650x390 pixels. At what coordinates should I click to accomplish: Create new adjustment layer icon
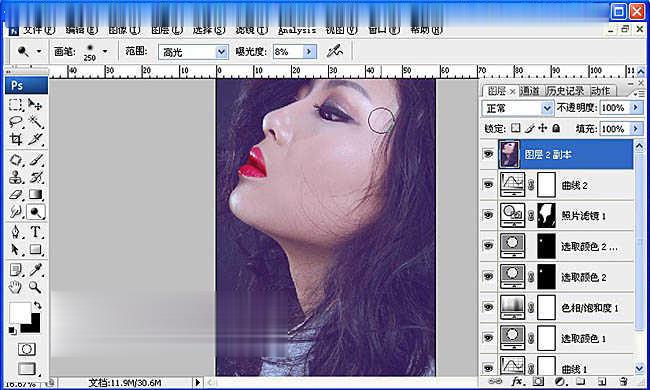click(x=560, y=381)
